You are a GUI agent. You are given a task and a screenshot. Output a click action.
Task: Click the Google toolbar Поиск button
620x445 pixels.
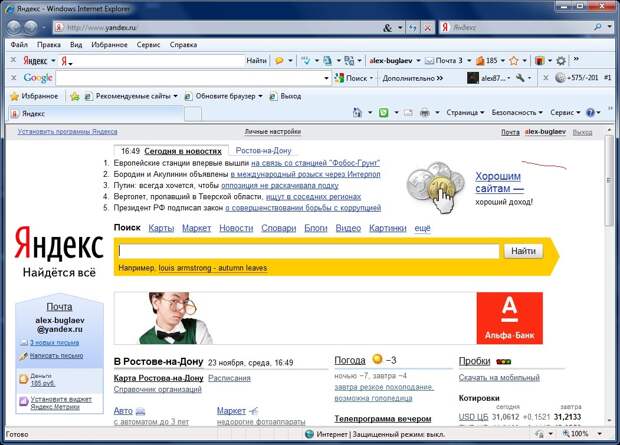click(x=352, y=78)
